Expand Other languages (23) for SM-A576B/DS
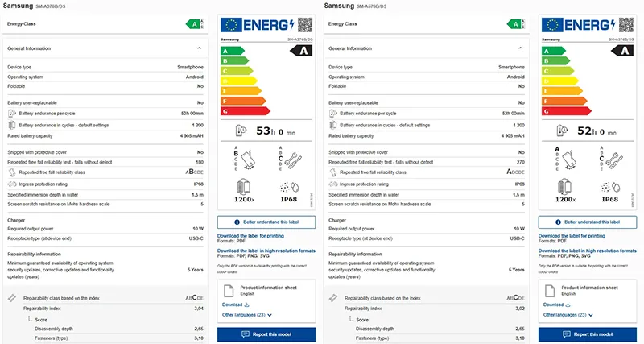 [x=568, y=315]
